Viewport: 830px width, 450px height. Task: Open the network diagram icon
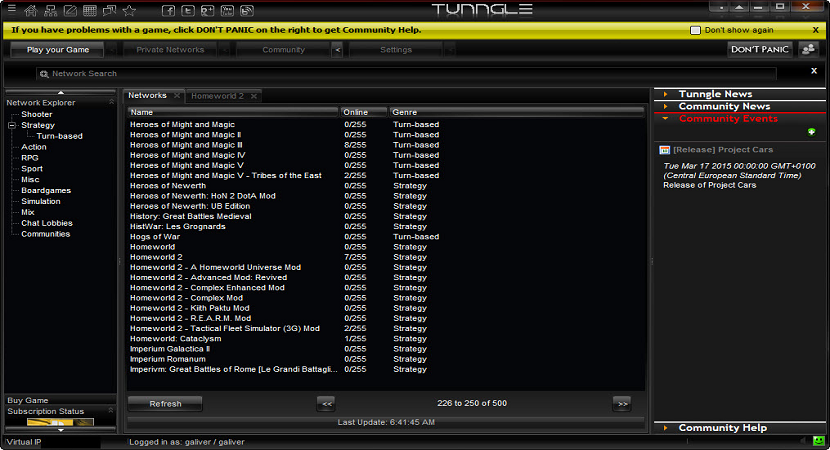50,10
